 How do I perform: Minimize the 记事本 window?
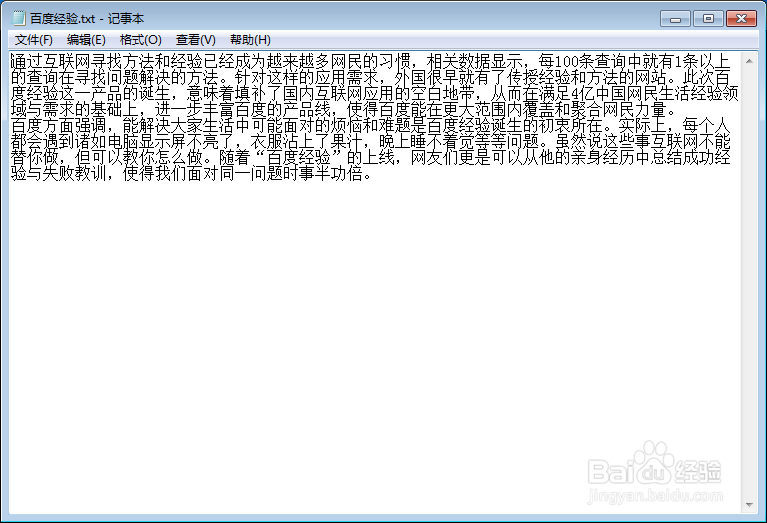(675, 19)
